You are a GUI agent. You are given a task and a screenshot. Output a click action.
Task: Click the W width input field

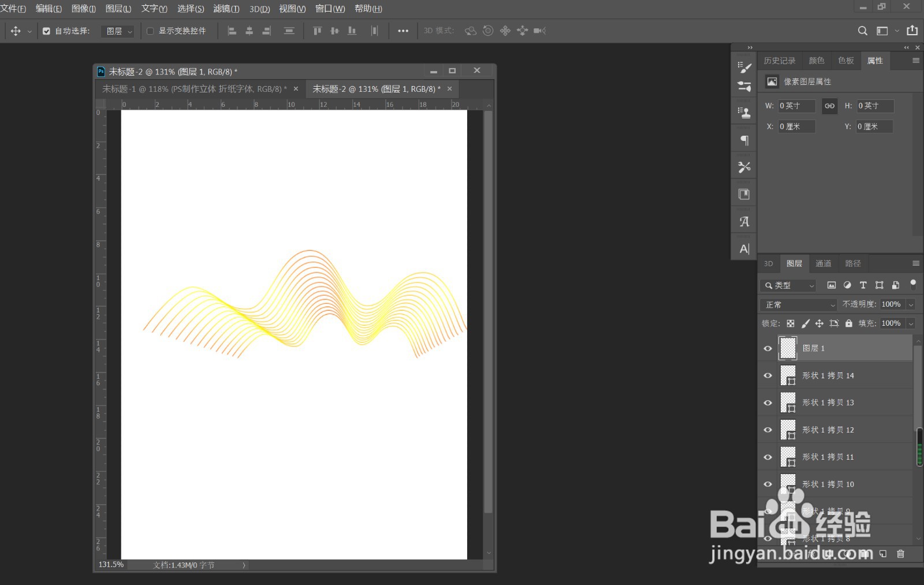[x=796, y=106]
